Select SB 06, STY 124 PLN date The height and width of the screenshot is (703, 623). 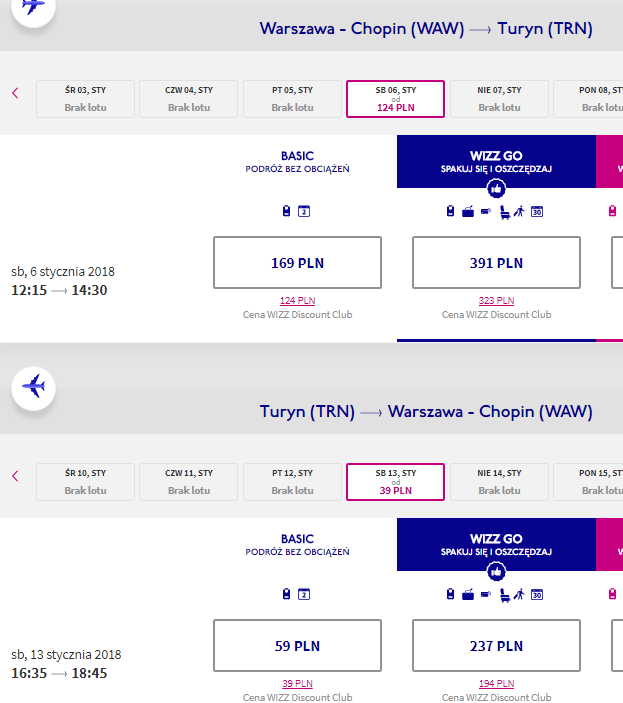395,99
